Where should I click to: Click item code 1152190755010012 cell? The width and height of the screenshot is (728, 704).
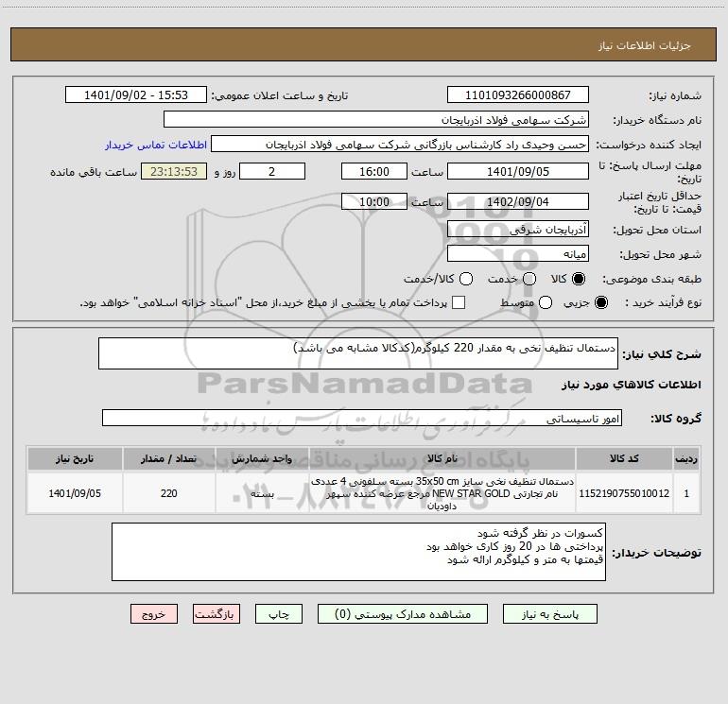pyautogui.click(x=624, y=493)
